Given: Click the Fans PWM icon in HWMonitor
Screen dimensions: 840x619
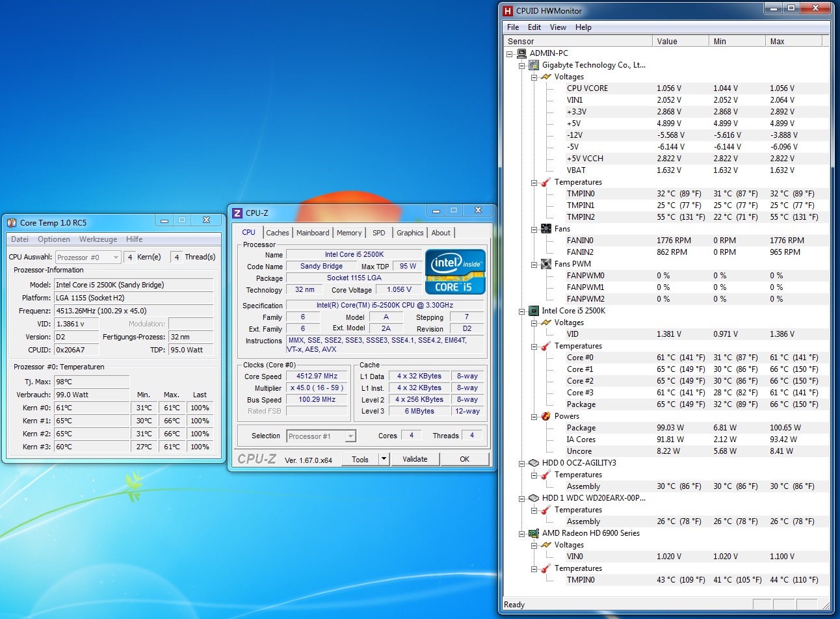Looking at the screenshot, I should coord(545,264).
